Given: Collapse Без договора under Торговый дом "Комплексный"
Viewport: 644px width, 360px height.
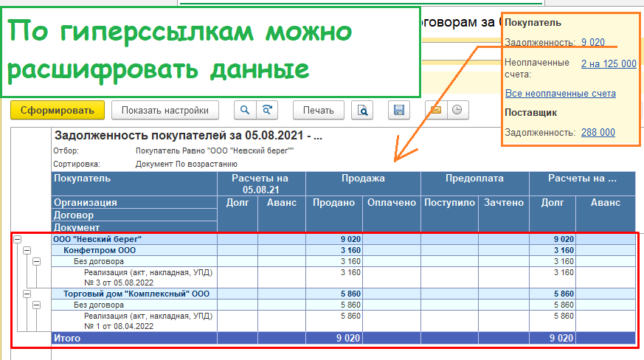Looking at the screenshot, I should (37, 305).
